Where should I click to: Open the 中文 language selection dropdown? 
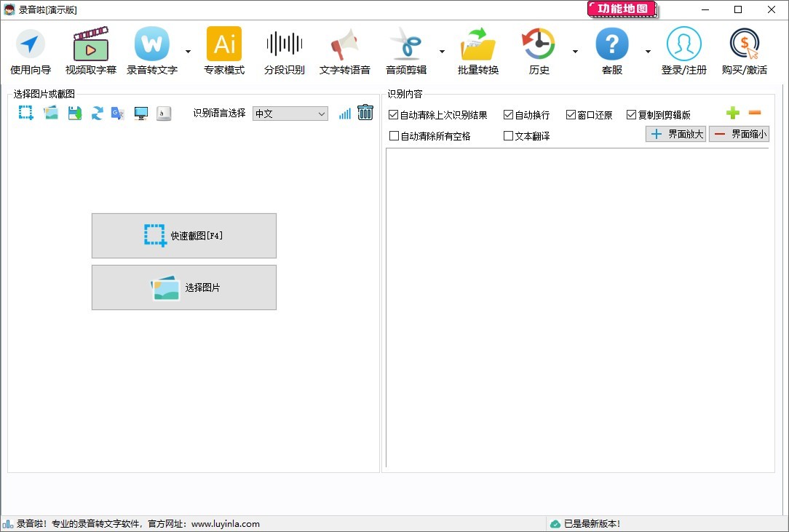tap(290, 114)
